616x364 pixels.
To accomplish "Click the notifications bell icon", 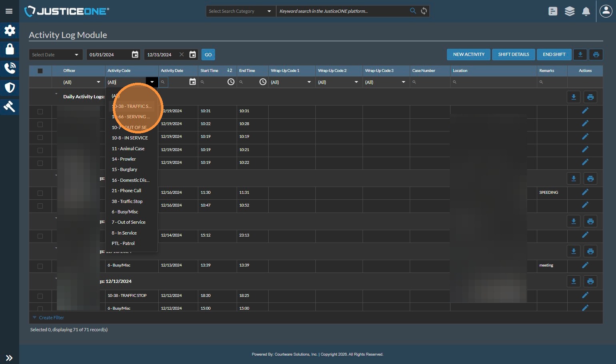I will click(586, 12).
